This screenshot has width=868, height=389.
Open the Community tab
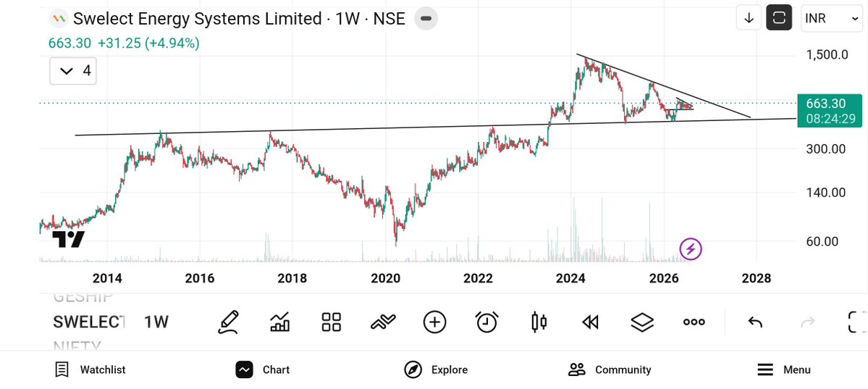(x=610, y=369)
